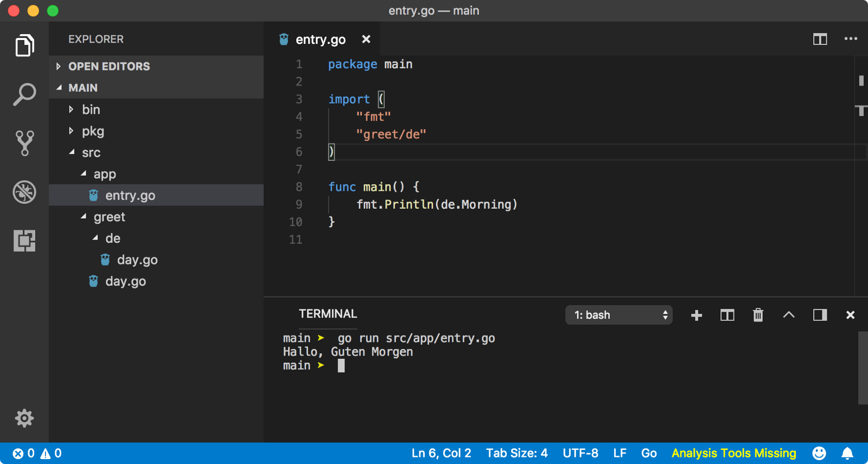The height and width of the screenshot is (464, 868).
Task: Open the Search view in activity bar
Action: pyautogui.click(x=24, y=94)
